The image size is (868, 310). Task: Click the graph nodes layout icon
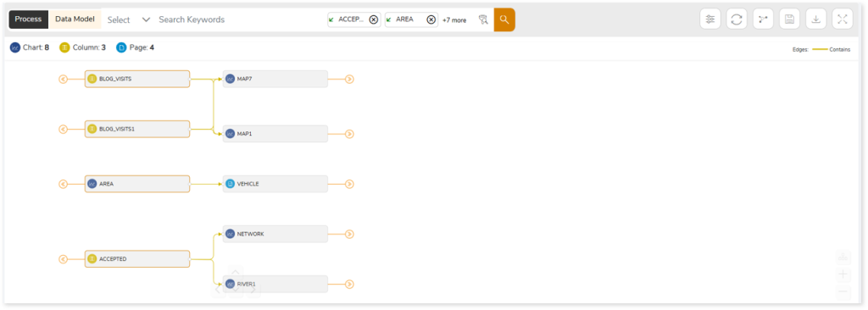coord(763,19)
